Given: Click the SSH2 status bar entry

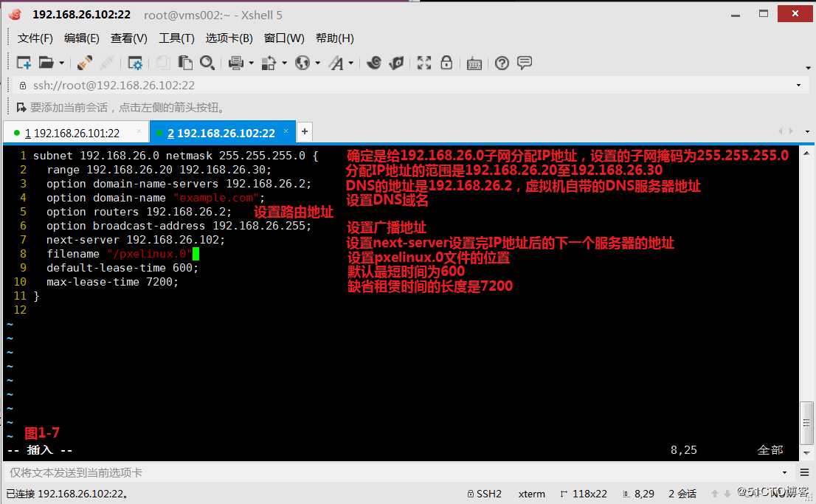Looking at the screenshot, I should (x=485, y=494).
